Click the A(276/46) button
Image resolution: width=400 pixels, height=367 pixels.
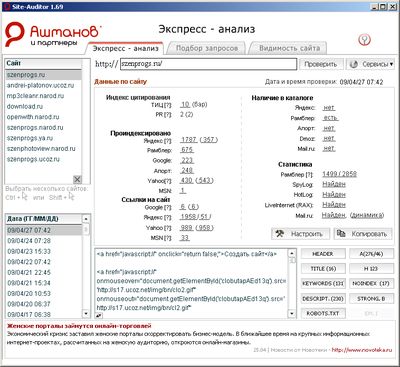tap(371, 254)
